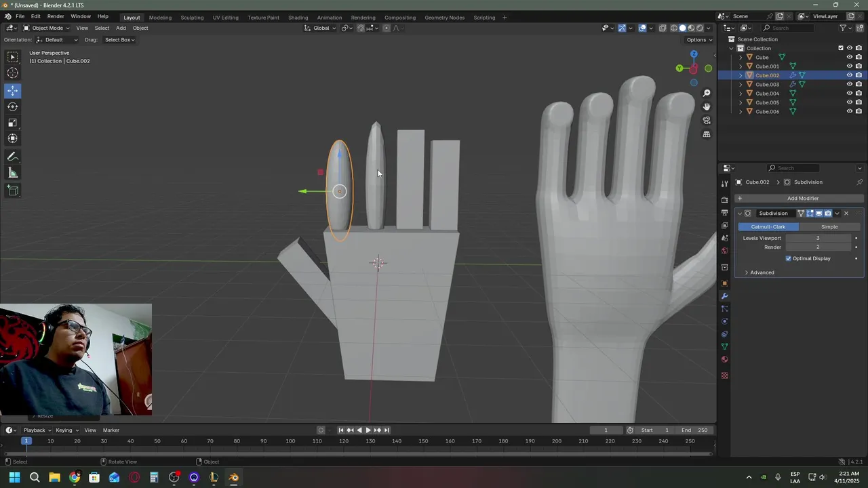This screenshot has height=488, width=868.
Task: Click the Render levels value field
Action: (818, 247)
